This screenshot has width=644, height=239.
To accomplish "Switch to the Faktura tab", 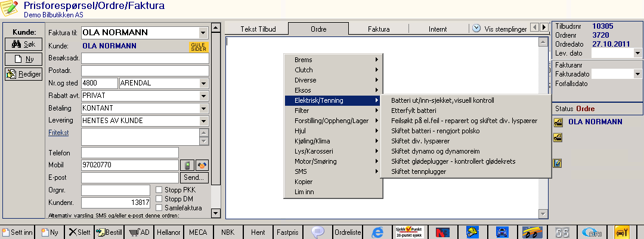I will 379,29.
